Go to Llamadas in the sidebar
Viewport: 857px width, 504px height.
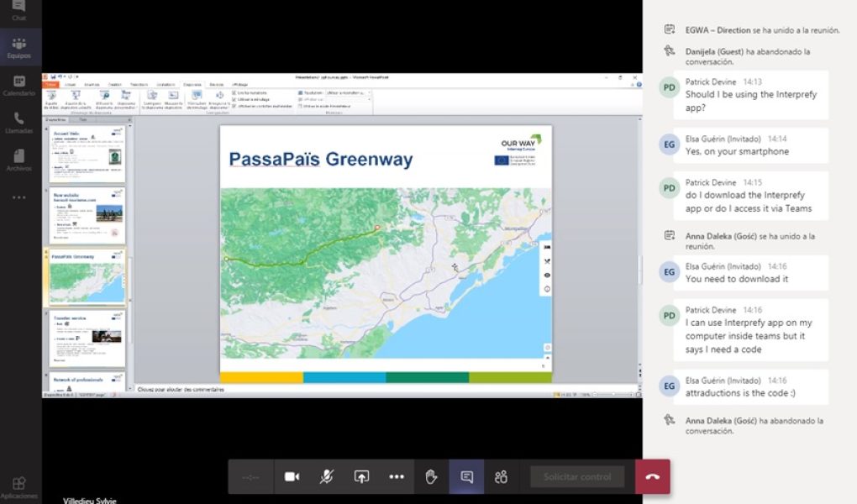pyautogui.click(x=19, y=123)
